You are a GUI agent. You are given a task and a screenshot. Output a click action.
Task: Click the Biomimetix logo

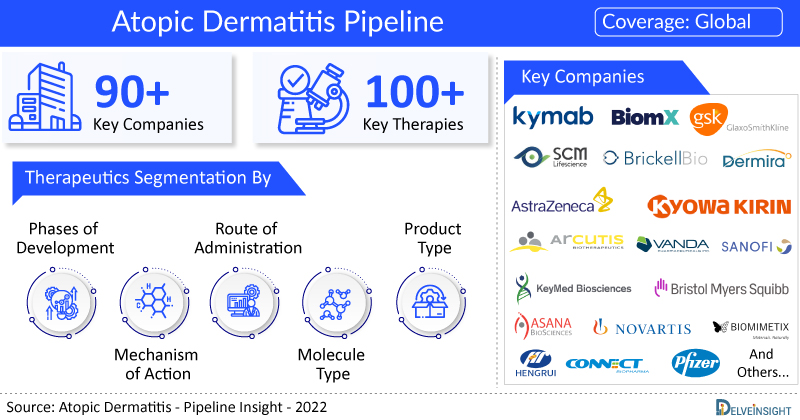click(x=751, y=329)
